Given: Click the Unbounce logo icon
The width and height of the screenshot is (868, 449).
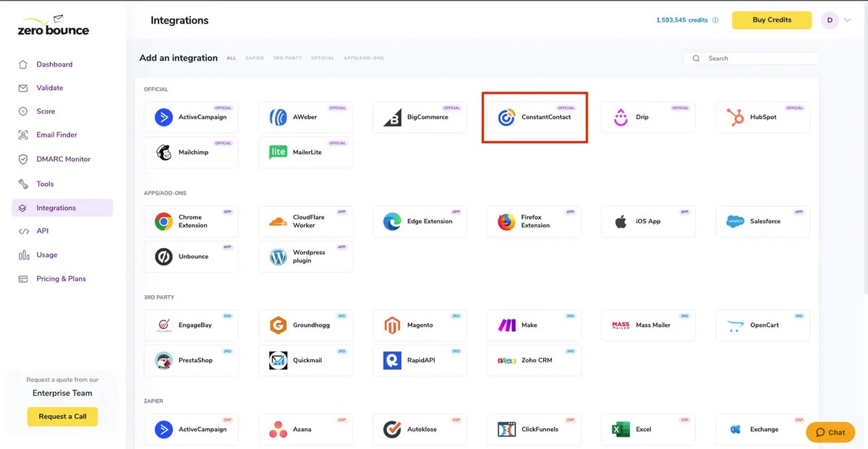Looking at the screenshot, I should coord(163,257).
